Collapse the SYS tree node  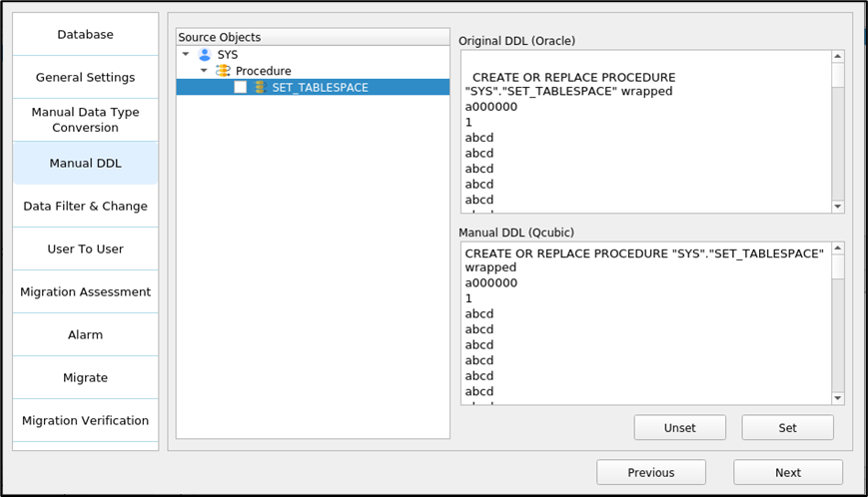point(186,54)
